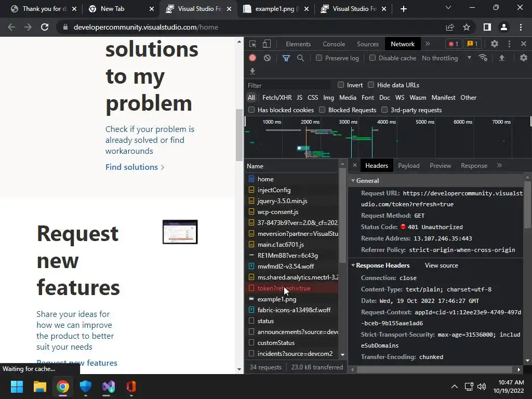The width and height of the screenshot is (532, 399).
Task: Open network conditions wifi icon
Action: [x=483, y=58]
